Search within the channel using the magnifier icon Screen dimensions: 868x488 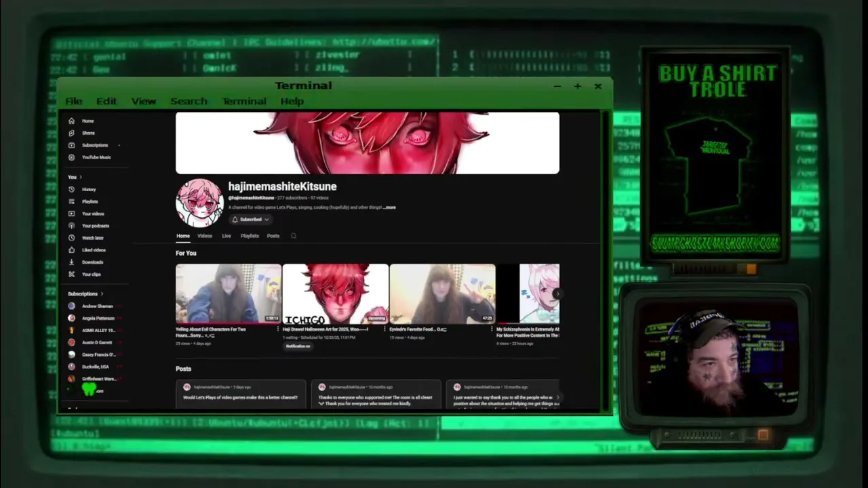tap(293, 236)
